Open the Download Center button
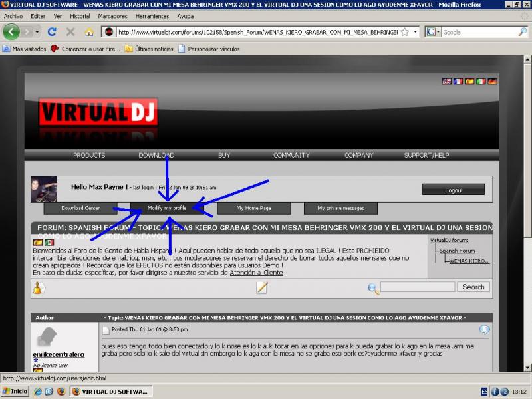The width and height of the screenshot is (532, 399). [x=80, y=208]
